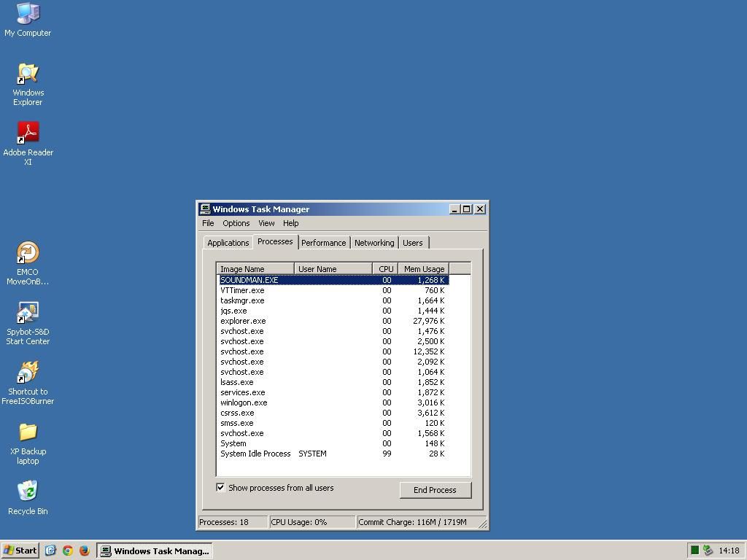Click the 14:18 system tray clock
Viewport: 747px width, 560px height.
729,551
